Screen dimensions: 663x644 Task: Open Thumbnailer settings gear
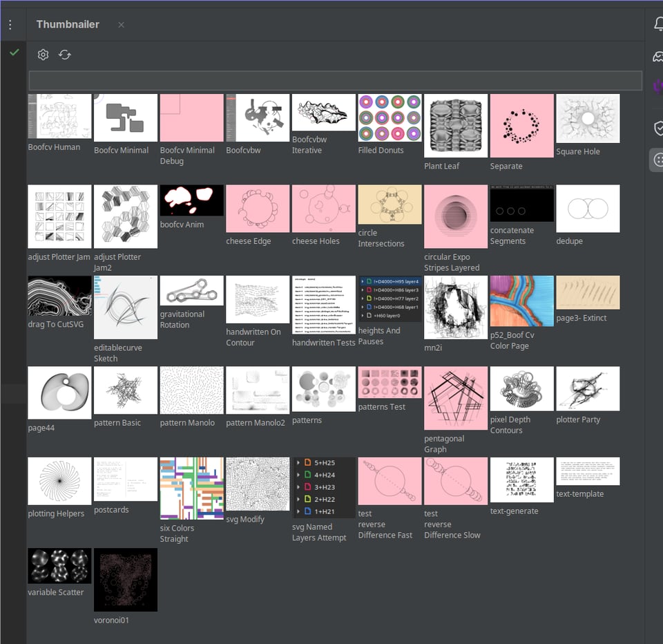43,55
